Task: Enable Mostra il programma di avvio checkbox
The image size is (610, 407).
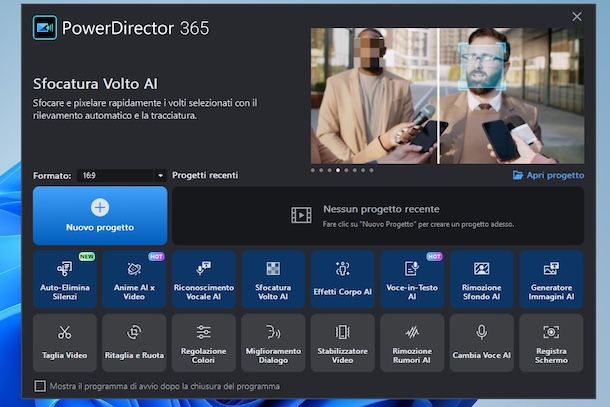Action: [40, 386]
